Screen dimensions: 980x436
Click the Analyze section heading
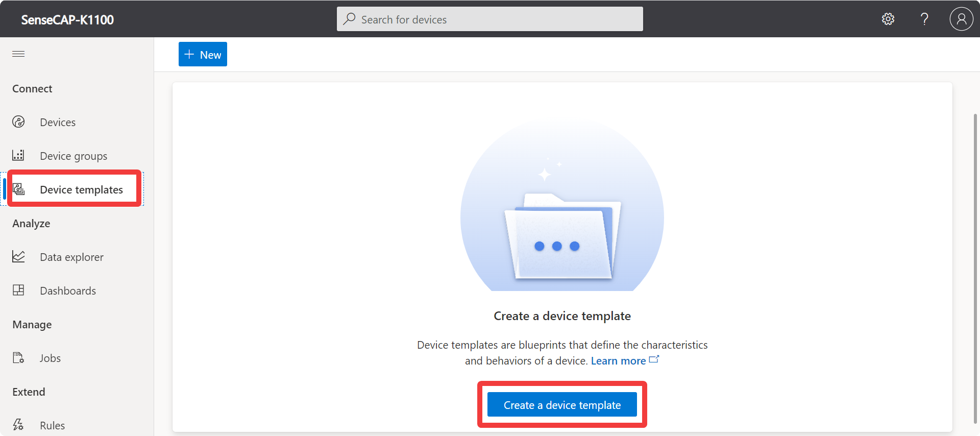coord(31,224)
